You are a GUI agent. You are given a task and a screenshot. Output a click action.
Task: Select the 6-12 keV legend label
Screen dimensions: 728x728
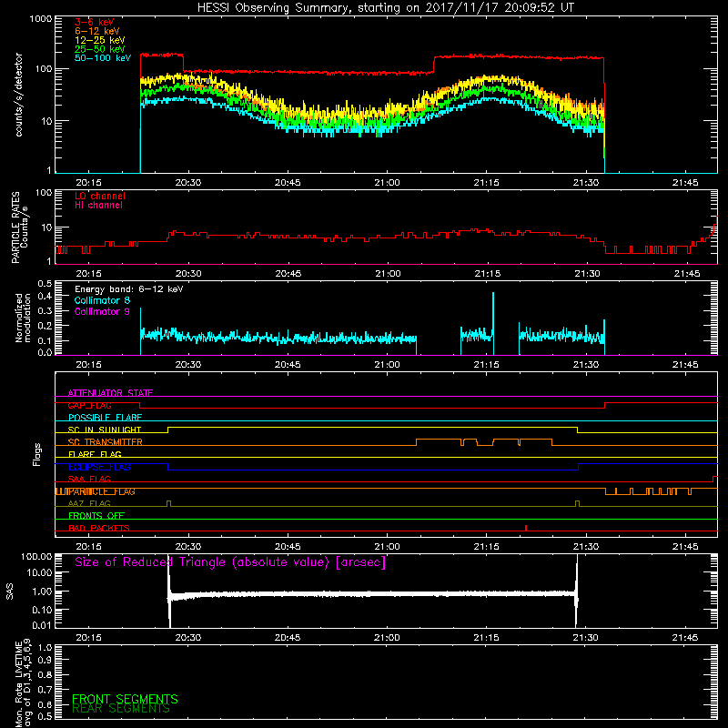coord(97,31)
